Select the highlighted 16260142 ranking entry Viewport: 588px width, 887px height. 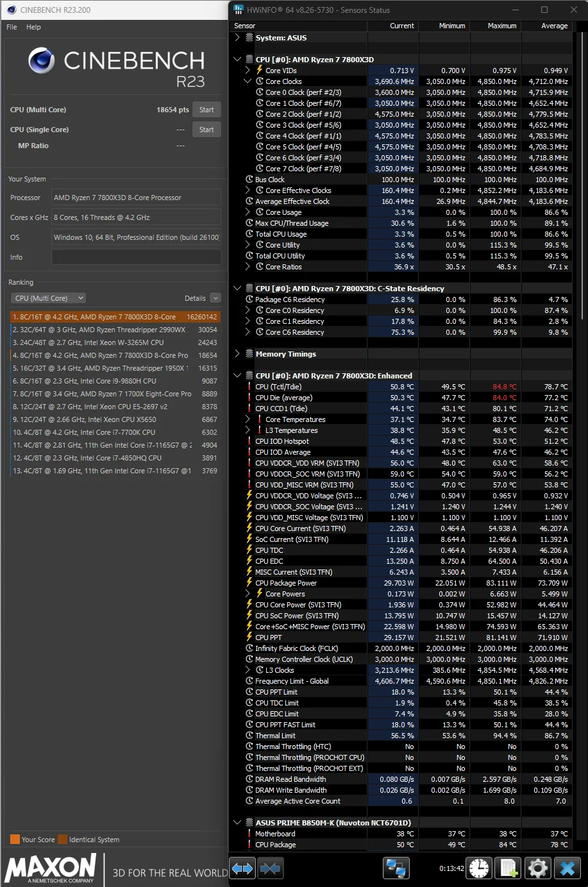coord(115,317)
